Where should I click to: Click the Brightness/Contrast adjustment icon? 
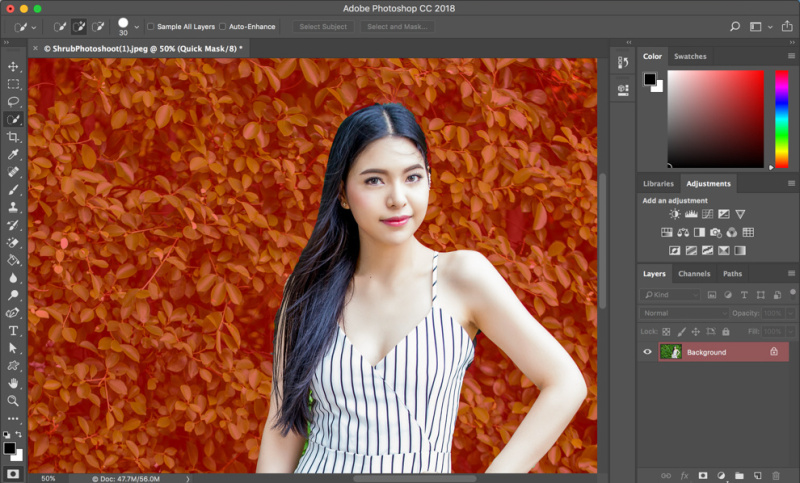tap(675, 214)
